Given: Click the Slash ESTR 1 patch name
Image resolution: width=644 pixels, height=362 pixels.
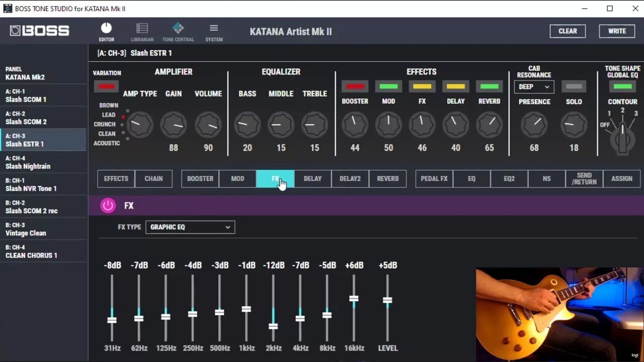Looking at the screenshot, I should [151, 53].
